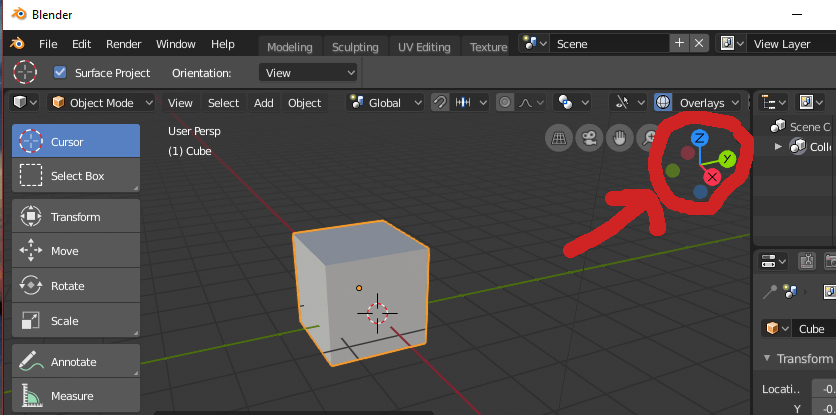Select the Scale tool
This screenshot has height=415, width=836.
coord(76,321)
